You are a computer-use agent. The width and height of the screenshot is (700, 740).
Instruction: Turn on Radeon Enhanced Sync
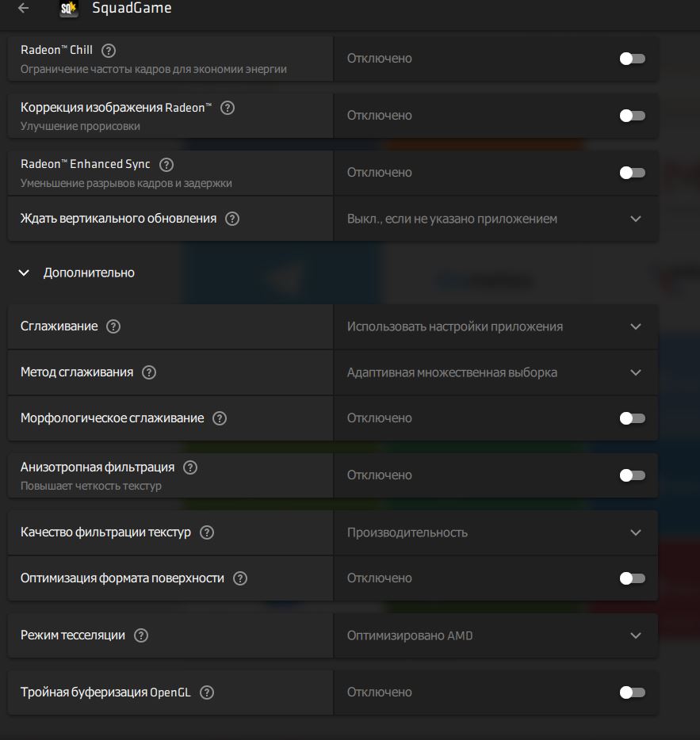click(x=632, y=173)
